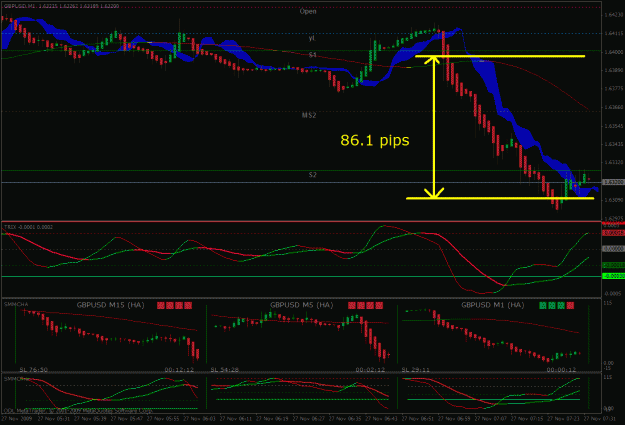The image size is (625, 425).
Task: Click the 00:00:12 countdown timer
Action: (x=561, y=370)
